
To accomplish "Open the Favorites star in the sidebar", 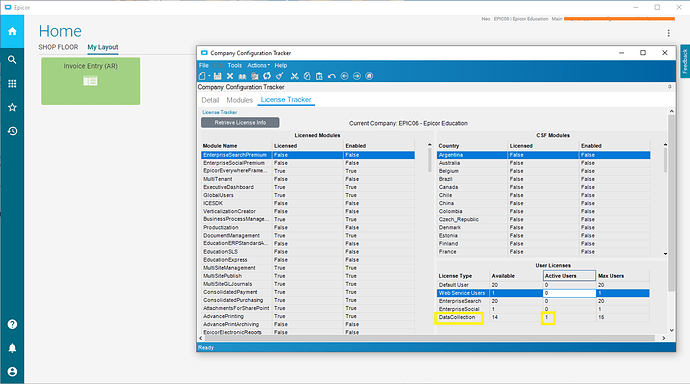I will click(x=12, y=107).
